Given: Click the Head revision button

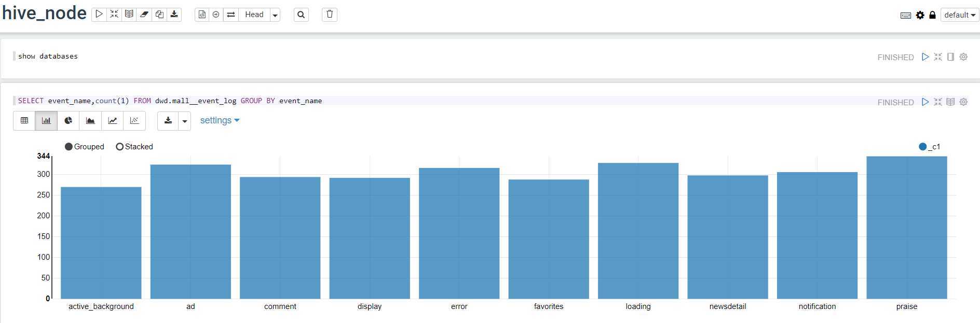Looking at the screenshot, I should (254, 15).
